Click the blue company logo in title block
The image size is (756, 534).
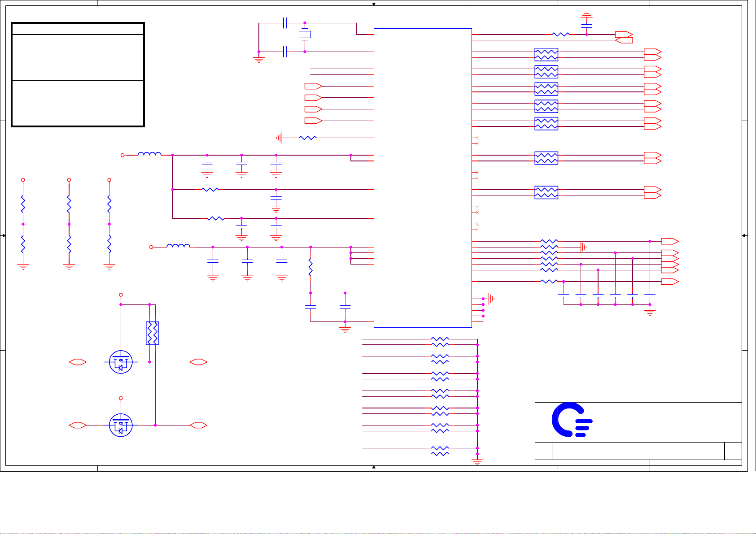point(572,420)
